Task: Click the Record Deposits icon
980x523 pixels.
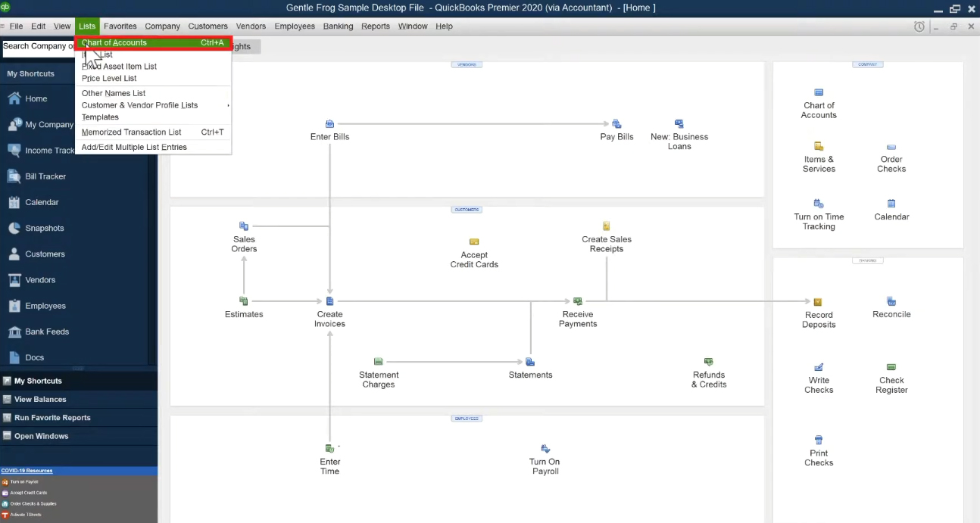Action: coord(818,302)
